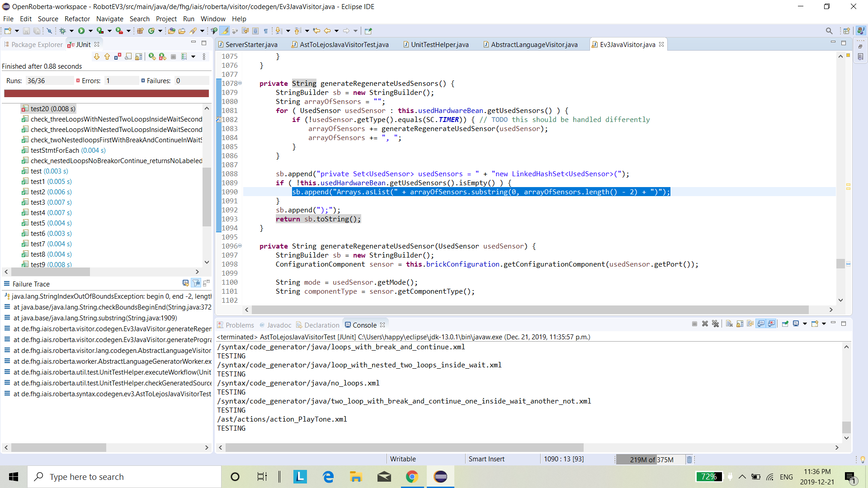Toggle Scroll Lock in the JUnit view
Screen dimensions: 868x488
click(x=128, y=56)
